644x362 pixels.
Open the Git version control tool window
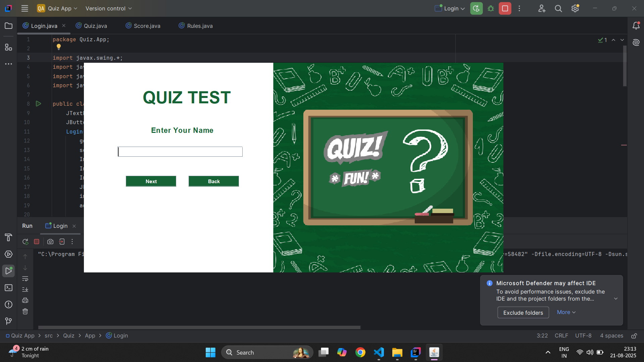(x=9, y=321)
